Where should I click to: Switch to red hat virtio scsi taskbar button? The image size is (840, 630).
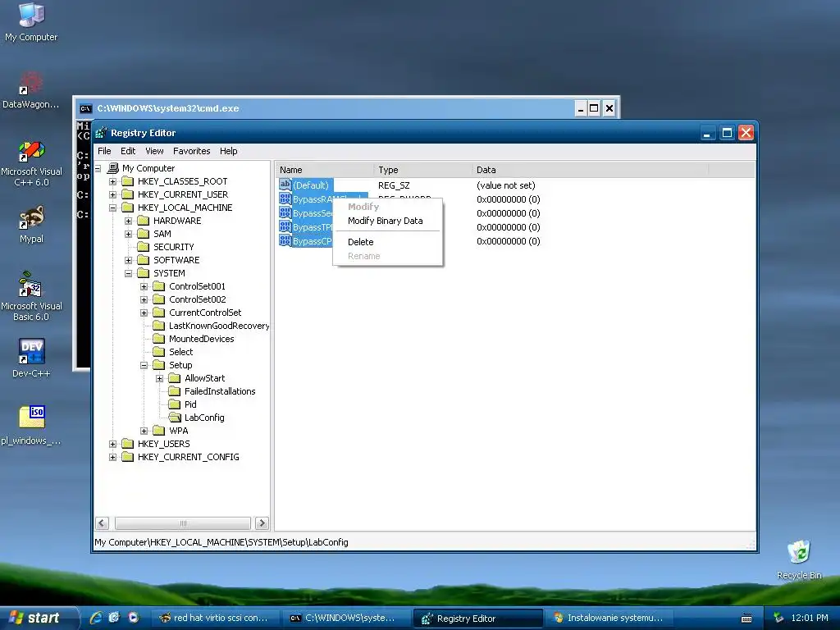[x=214, y=618]
